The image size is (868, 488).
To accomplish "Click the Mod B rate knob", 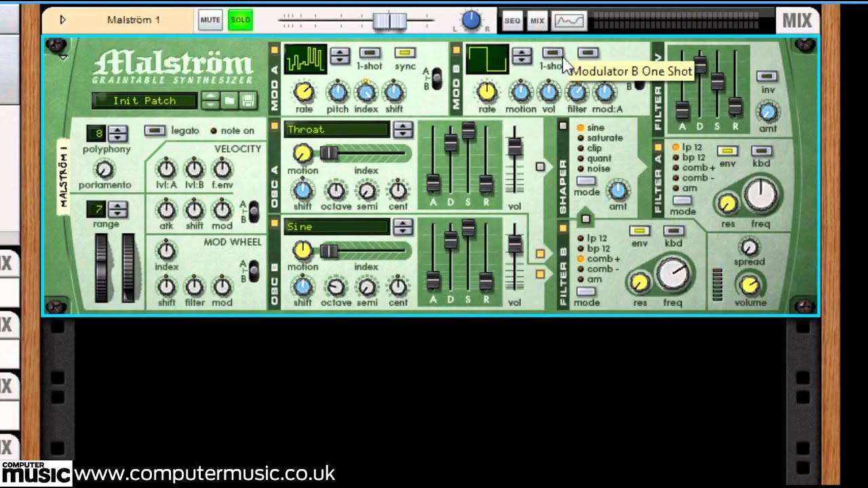I will (487, 91).
